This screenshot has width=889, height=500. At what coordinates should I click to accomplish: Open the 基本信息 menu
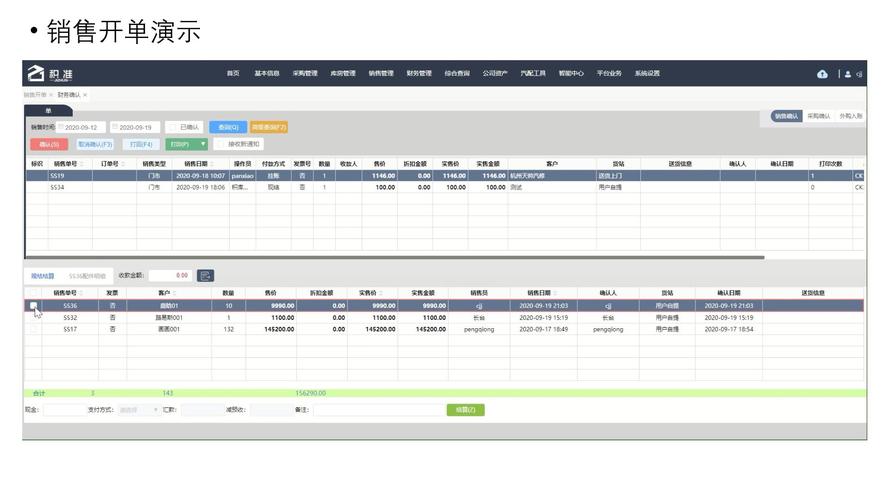266,73
